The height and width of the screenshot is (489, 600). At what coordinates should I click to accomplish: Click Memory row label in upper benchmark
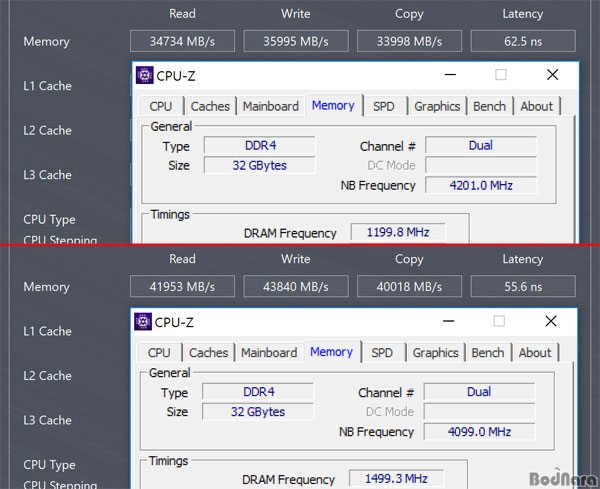47,42
